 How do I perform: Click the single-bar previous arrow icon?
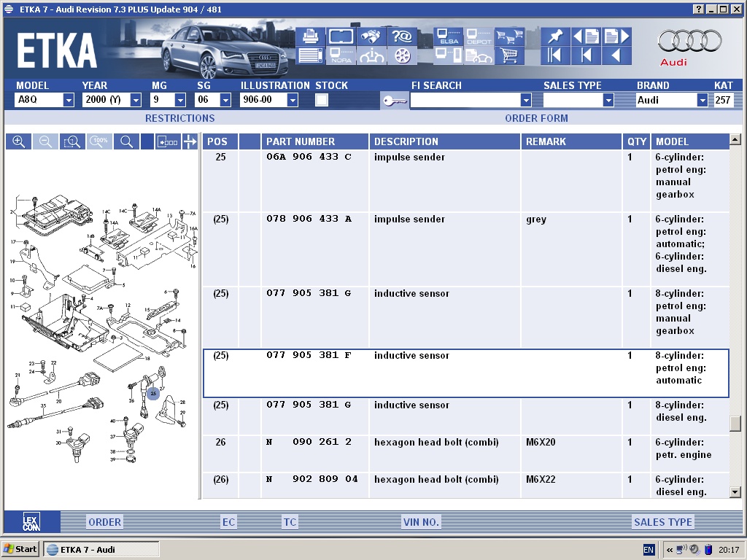586,55
